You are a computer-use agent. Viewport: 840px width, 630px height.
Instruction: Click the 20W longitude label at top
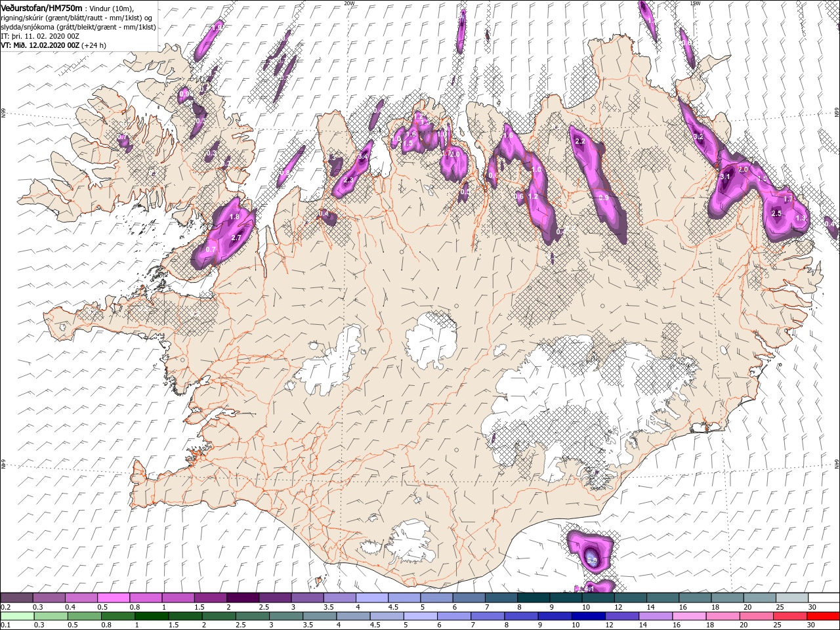pos(349,3)
